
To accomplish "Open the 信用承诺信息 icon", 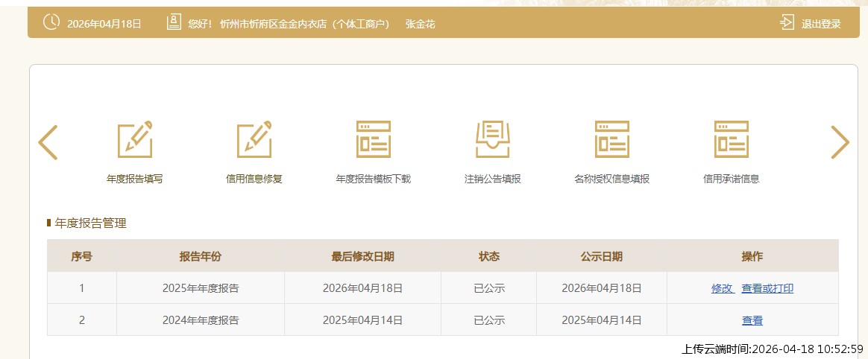I will click(731, 139).
